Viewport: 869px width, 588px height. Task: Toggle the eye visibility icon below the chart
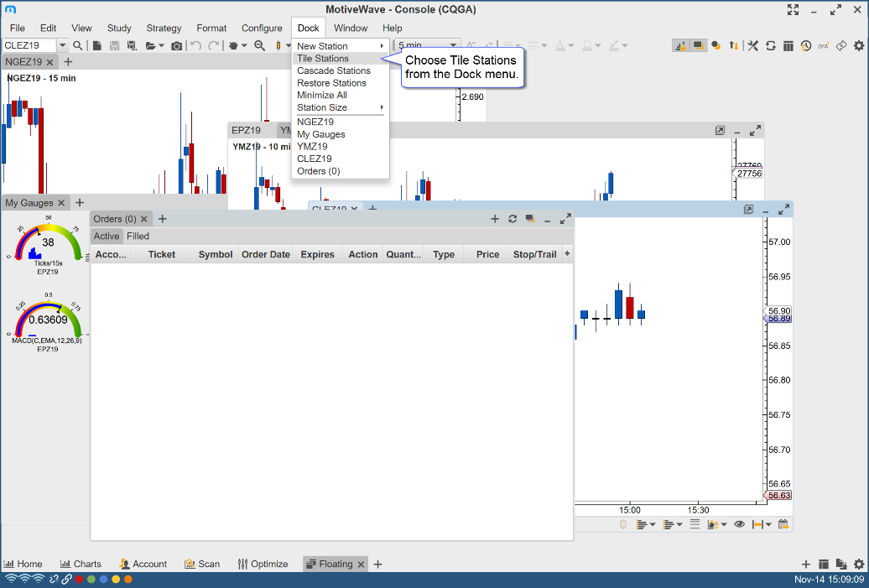pos(739,524)
